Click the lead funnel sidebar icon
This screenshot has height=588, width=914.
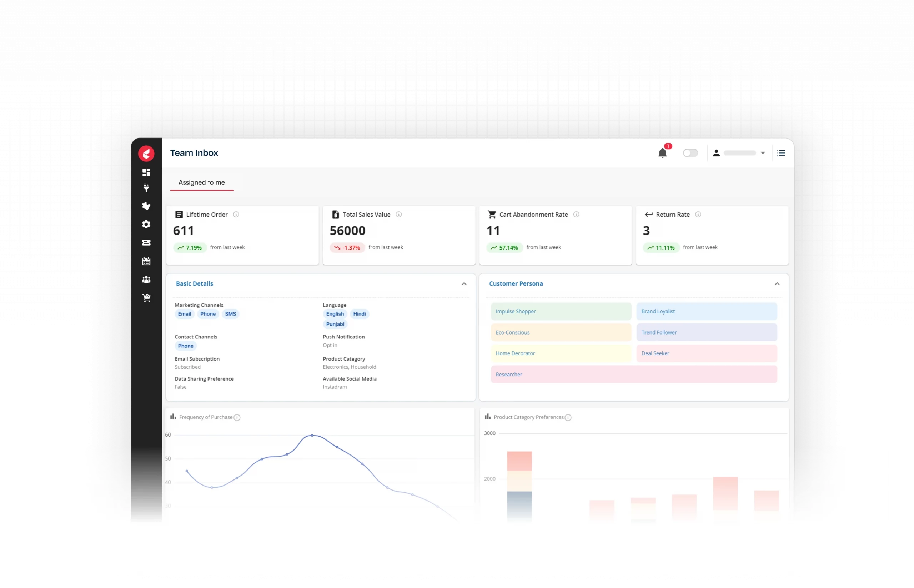coord(146,188)
